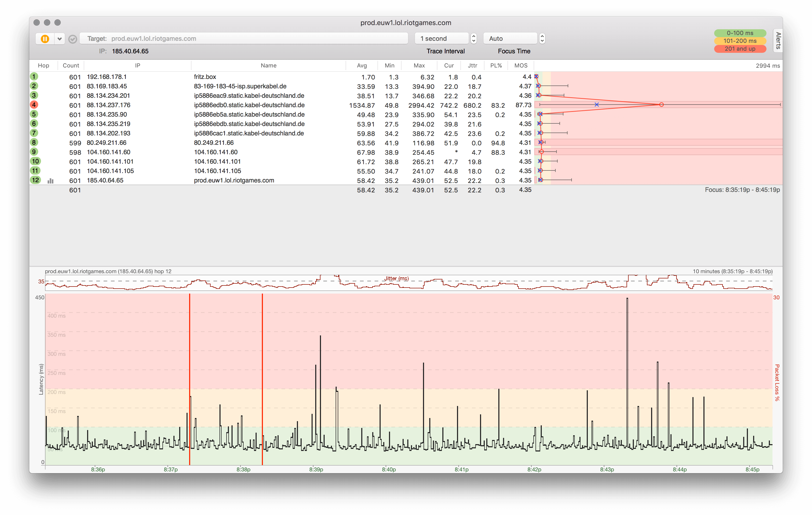The width and height of the screenshot is (812, 515).
Task: Sort by the IP column header
Action: point(138,65)
